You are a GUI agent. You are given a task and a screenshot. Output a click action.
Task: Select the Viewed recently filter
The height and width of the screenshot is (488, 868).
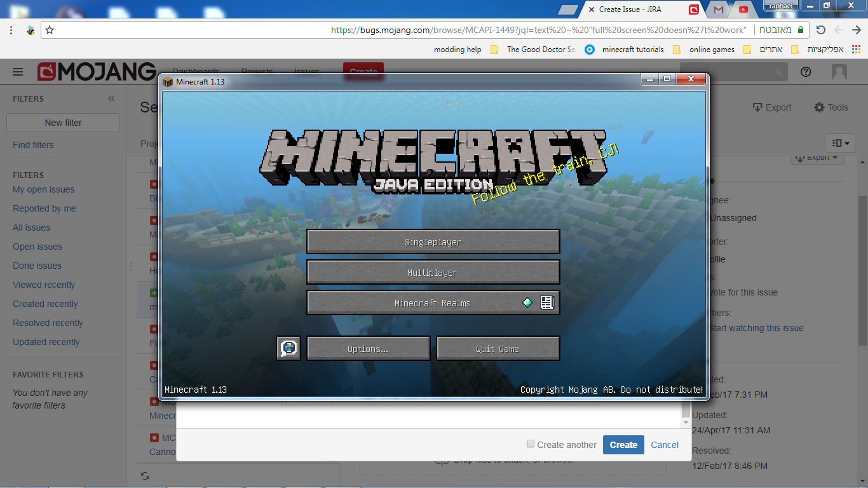pos(44,285)
